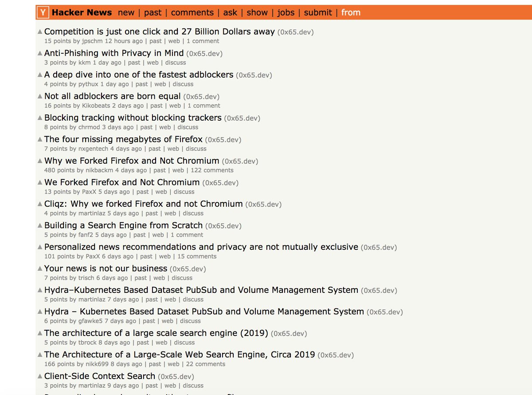Upvote 'A deep dive into fastest adblockers'
The image size is (532, 395).
pyautogui.click(x=40, y=75)
